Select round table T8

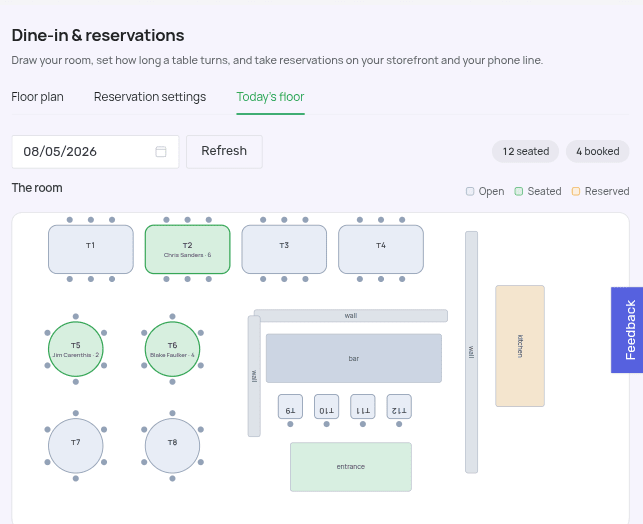(173, 446)
